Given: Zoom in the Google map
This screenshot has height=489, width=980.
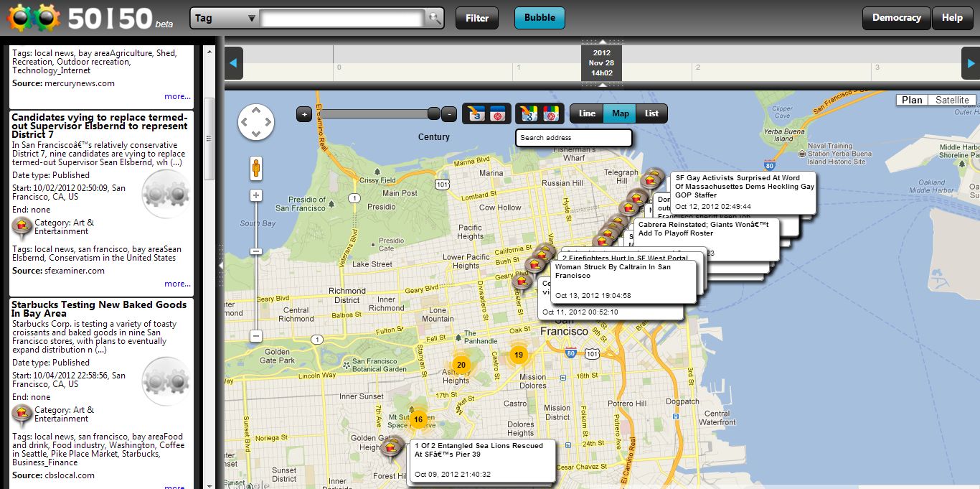Looking at the screenshot, I should pyautogui.click(x=256, y=195).
